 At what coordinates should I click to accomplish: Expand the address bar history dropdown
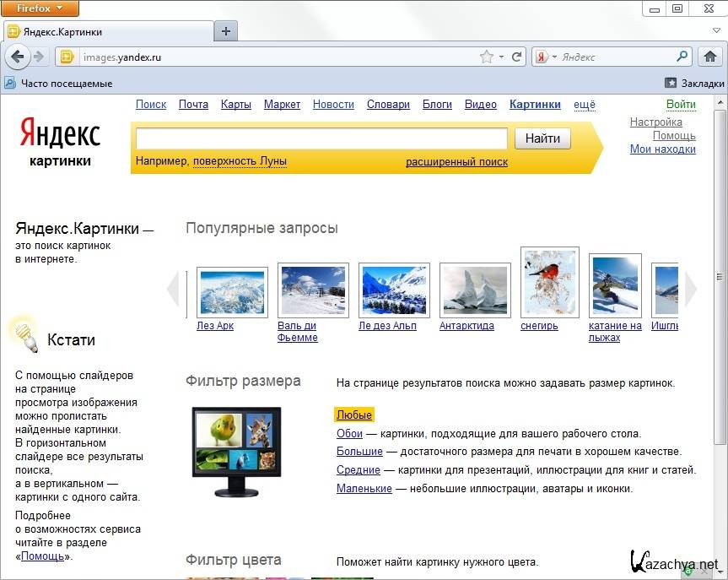[x=503, y=57]
